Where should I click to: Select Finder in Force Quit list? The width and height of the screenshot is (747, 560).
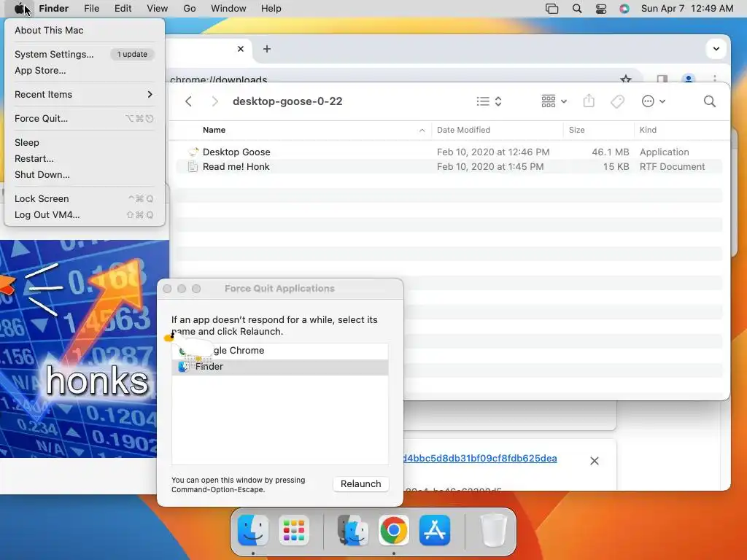279,367
